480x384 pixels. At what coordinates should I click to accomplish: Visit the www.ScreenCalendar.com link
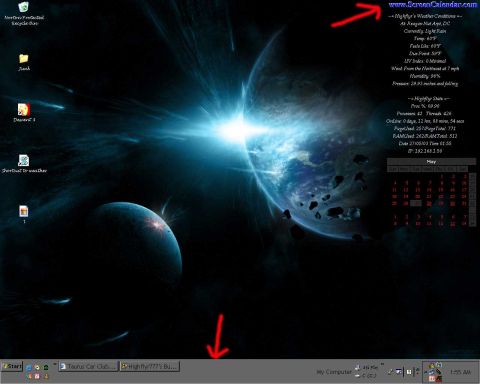tap(433, 4)
